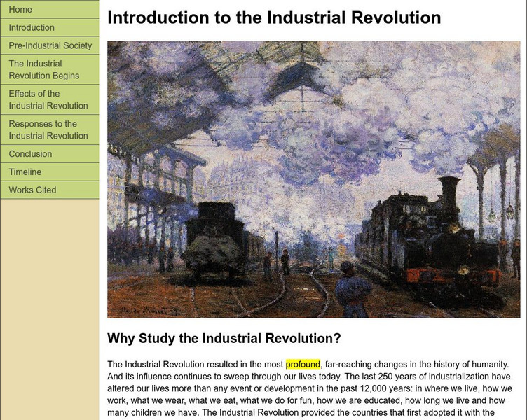527x420 pixels.
Task: Open the Works Cited page
Action: tap(49, 190)
